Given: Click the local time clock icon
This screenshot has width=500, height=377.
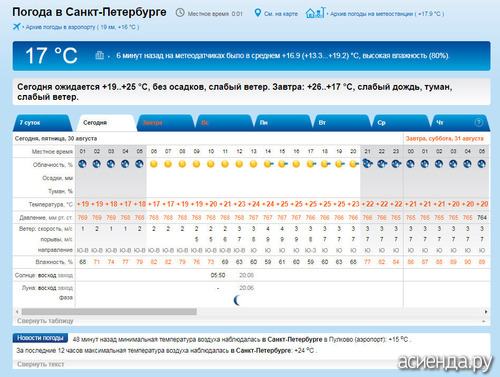Looking at the screenshot, I should (180, 13).
